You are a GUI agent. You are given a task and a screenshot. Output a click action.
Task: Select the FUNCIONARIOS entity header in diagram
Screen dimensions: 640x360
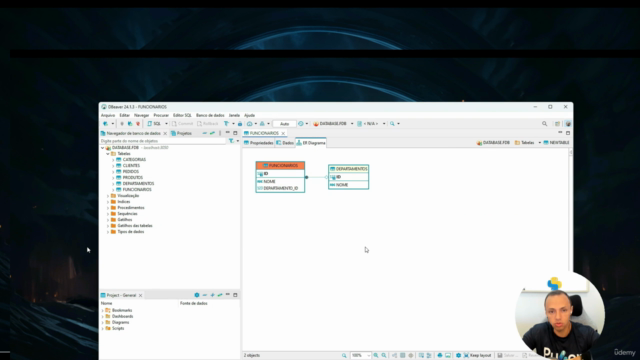coord(280,166)
